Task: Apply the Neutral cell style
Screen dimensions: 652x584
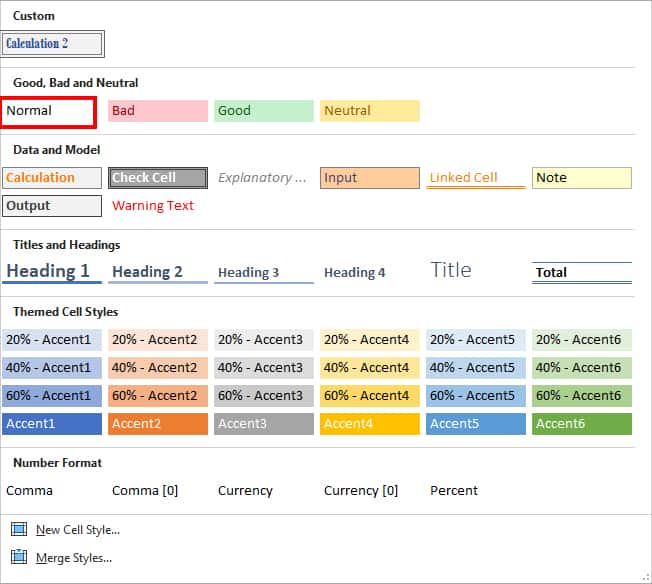Action: pos(370,111)
